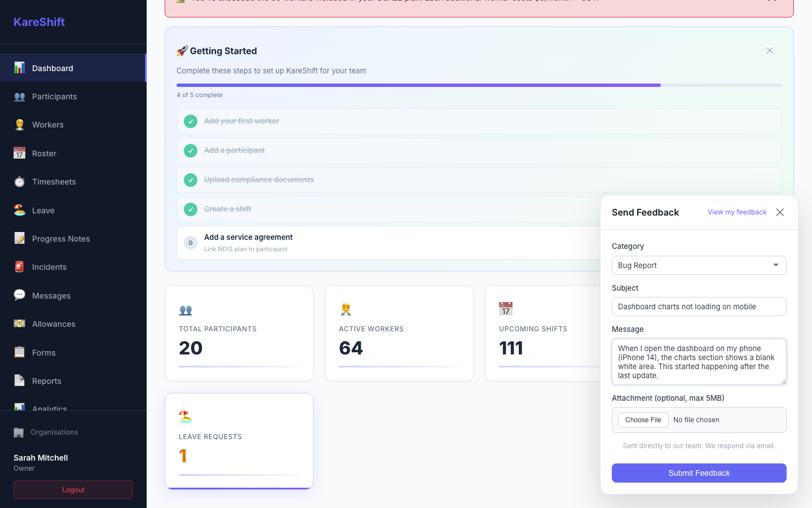Open the Active Workers card

[399, 333]
